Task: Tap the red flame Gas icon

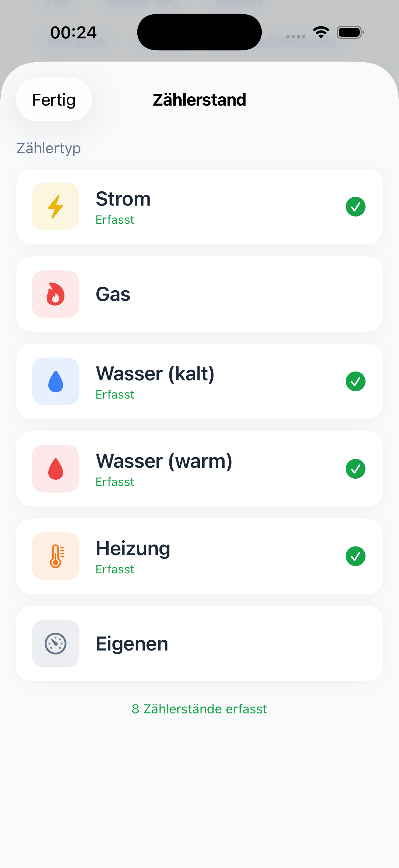Action: [56, 294]
